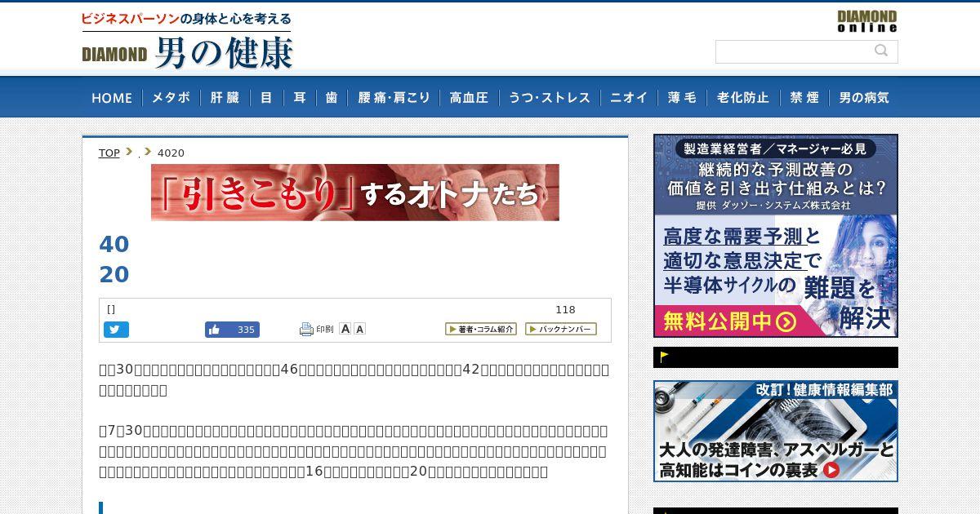Share the article via Twitter button
980x514 pixels.
pos(116,330)
